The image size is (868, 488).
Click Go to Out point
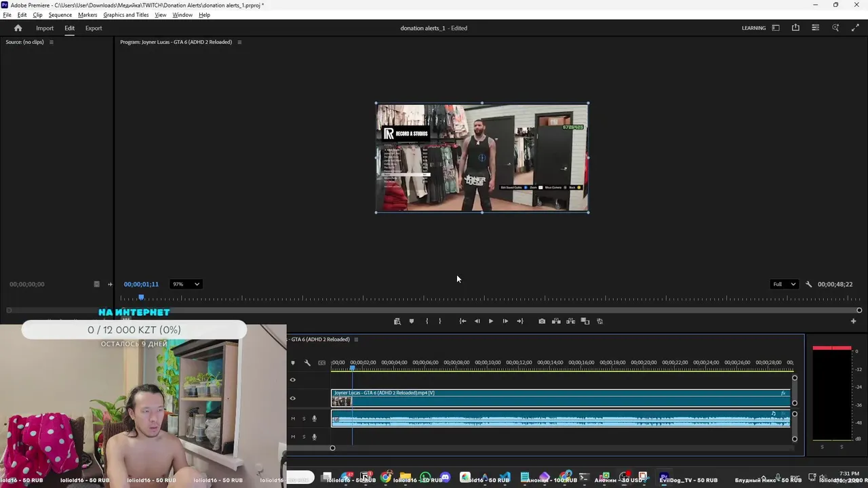coord(520,321)
